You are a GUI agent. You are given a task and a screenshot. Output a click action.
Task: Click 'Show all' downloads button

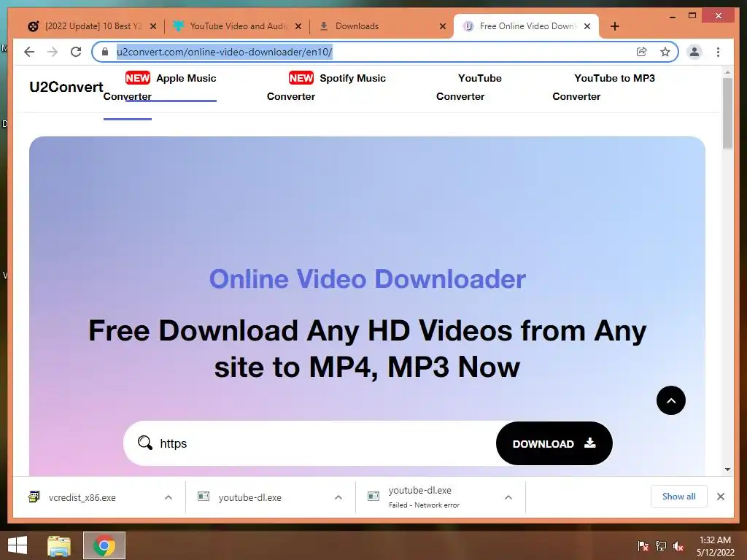[x=679, y=497]
